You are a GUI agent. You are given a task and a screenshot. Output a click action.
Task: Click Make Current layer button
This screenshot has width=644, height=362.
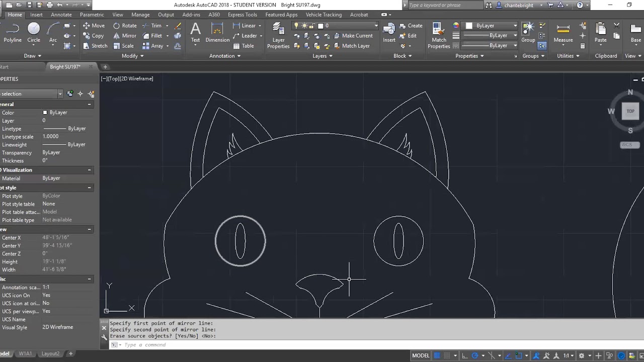coord(353,36)
